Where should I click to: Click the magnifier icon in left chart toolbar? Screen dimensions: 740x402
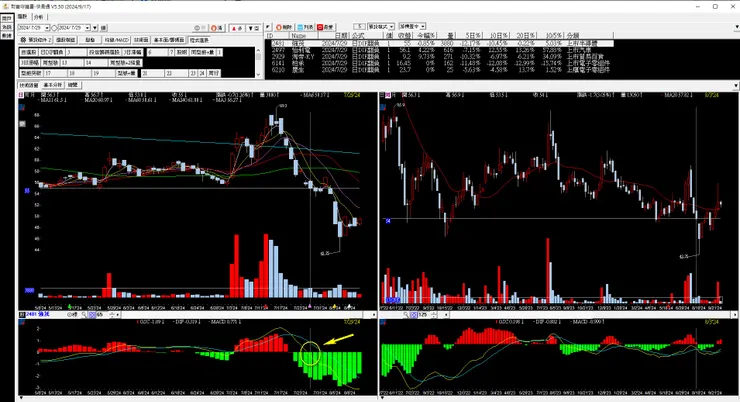[84, 314]
